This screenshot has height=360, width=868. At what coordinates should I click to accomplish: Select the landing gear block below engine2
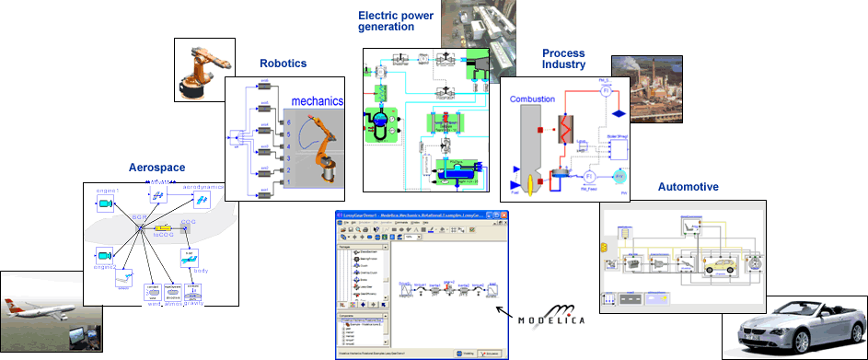coord(124,279)
